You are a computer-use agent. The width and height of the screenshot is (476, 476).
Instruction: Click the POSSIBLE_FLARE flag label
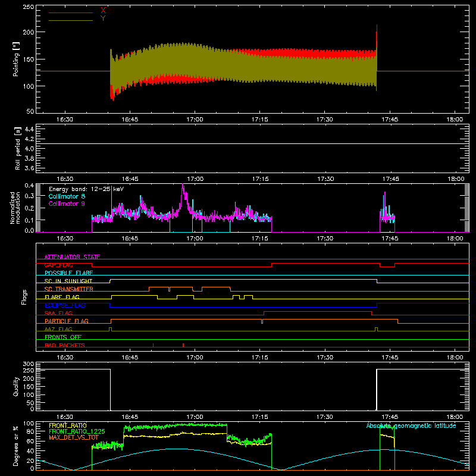click(68, 273)
